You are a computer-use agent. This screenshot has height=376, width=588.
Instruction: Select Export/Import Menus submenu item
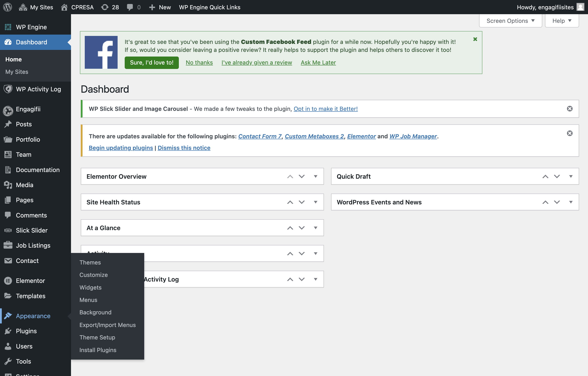(x=107, y=325)
